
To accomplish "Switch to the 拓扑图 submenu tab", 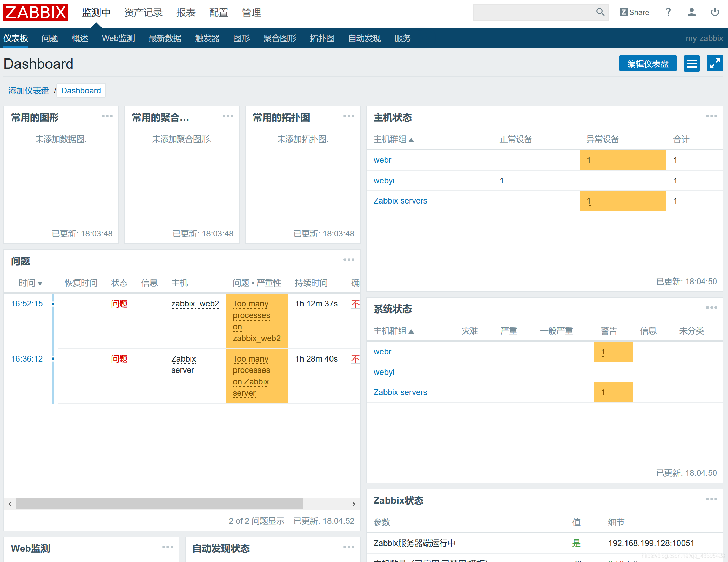I will pyautogui.click(x=322, y=38).
